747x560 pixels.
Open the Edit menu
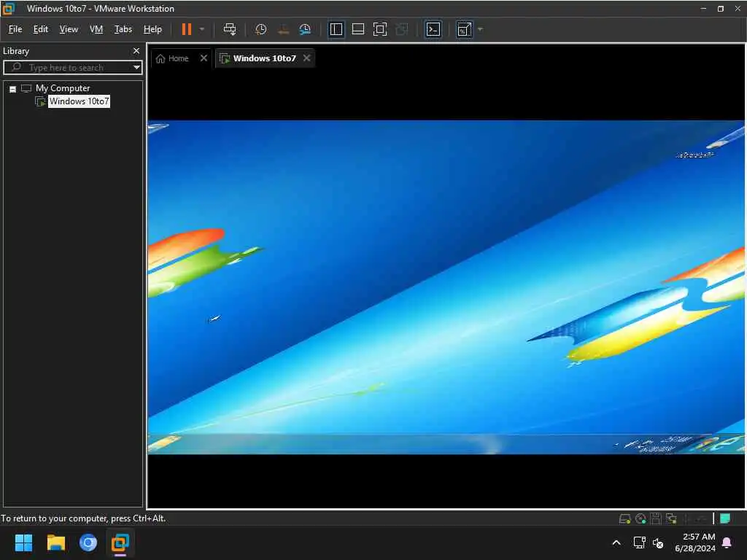[x=41, y=29]
